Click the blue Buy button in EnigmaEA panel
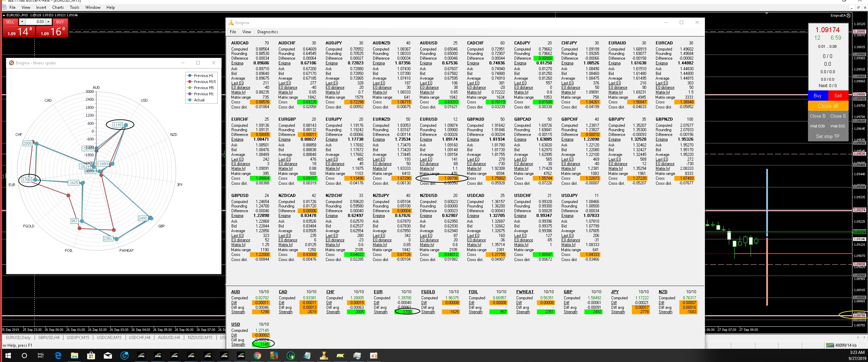Image resolution: width=868 pixels, height=362 pixels. pos(818,96)
